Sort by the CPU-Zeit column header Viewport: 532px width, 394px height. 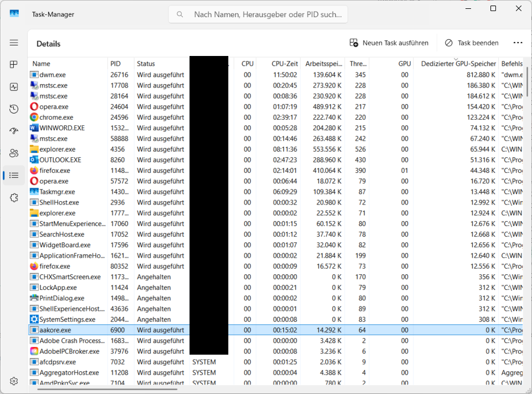click(x=279, y=64)
